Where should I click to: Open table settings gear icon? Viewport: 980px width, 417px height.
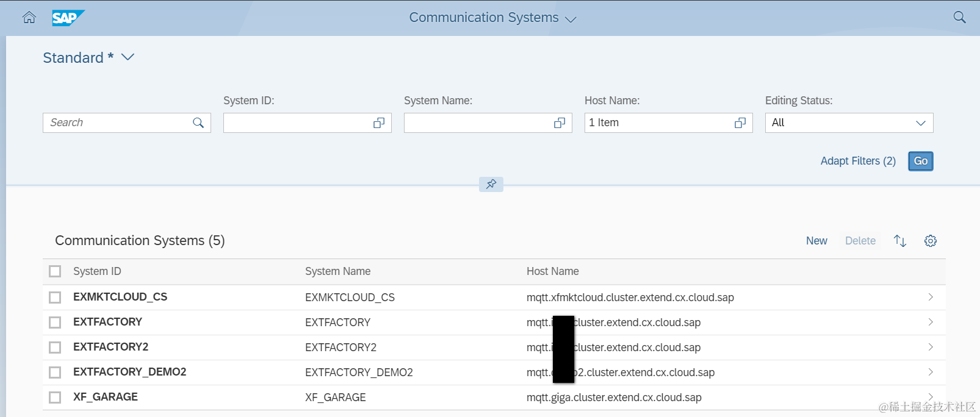click(931, 241)
